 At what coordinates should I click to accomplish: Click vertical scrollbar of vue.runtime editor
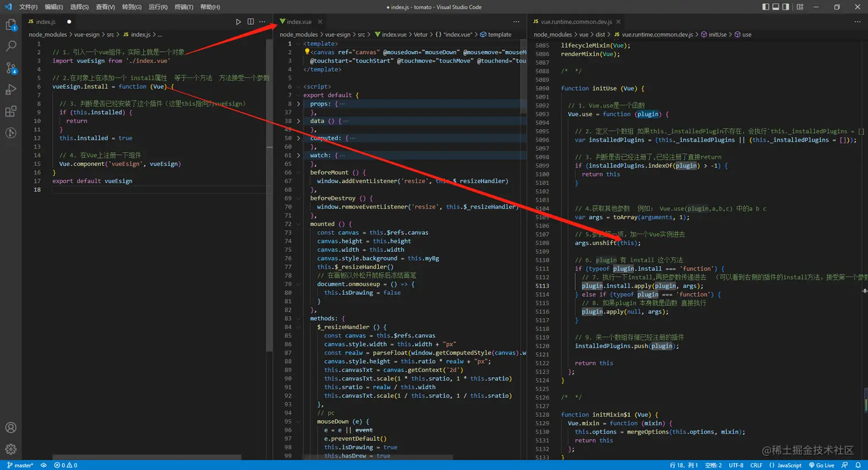(865, 400)
